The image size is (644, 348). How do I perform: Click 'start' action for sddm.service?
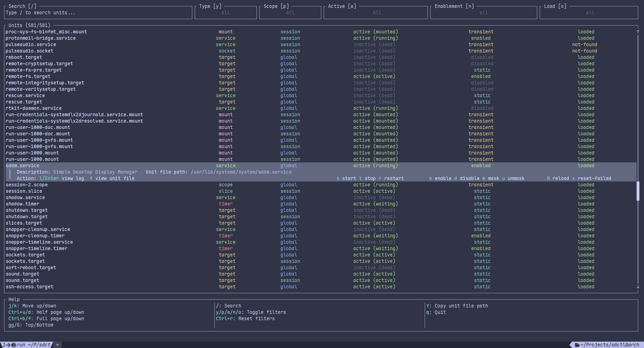pyautogui.click(x=346, y=178)
